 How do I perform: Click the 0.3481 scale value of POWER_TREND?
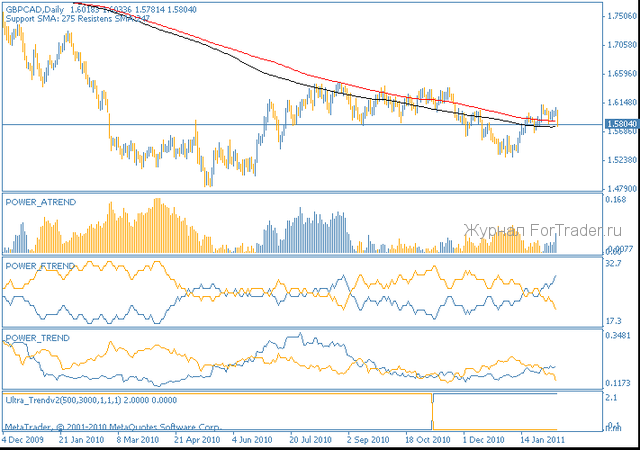pos(618,336)
